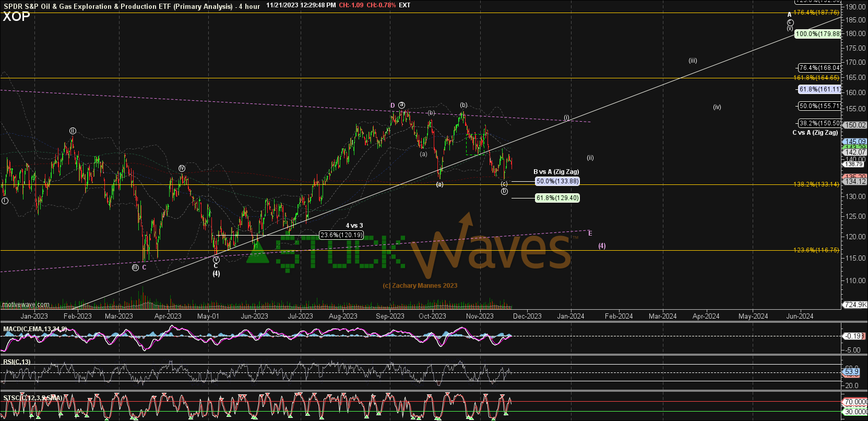Select the C vs A (Zig Zag) annotation
This screenshot has height=421, width=868.
click(x=815, y=133)
